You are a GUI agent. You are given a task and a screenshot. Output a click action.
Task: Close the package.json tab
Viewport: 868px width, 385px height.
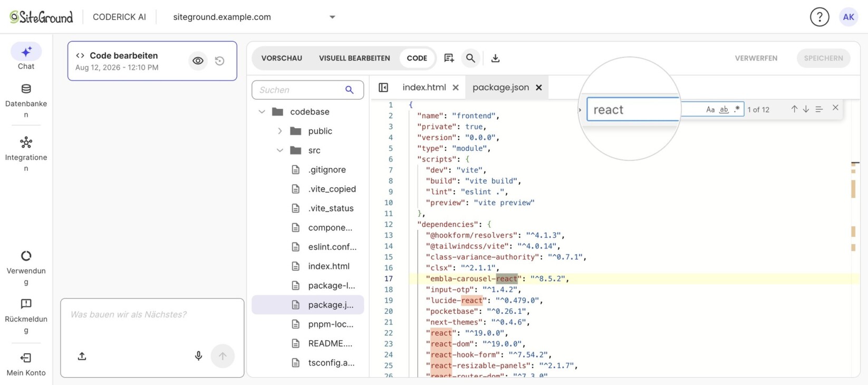click(539, 88)
